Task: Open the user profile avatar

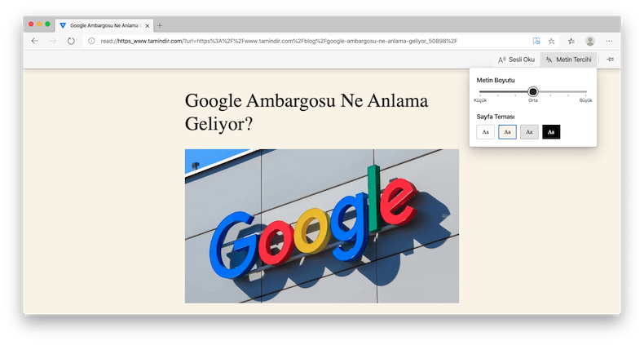Action: [x=589, y=41]
